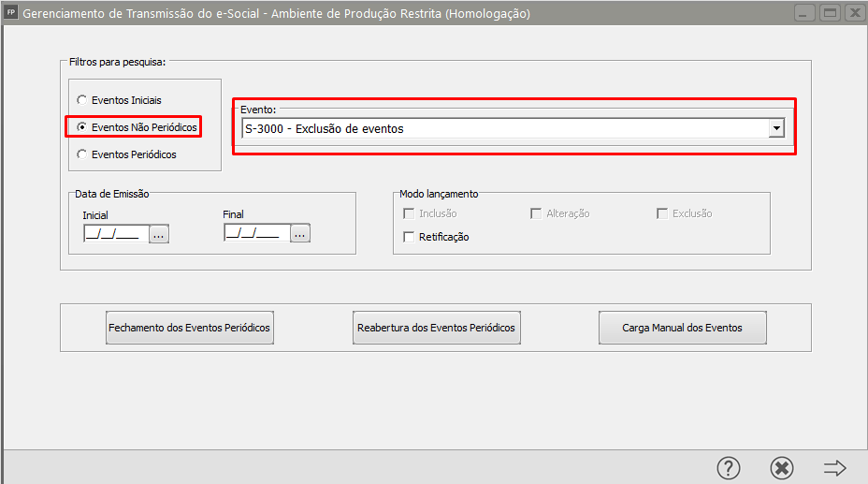Expand the Evento dropdown list
The image size is (868, 484).
(x=775, y=128)
